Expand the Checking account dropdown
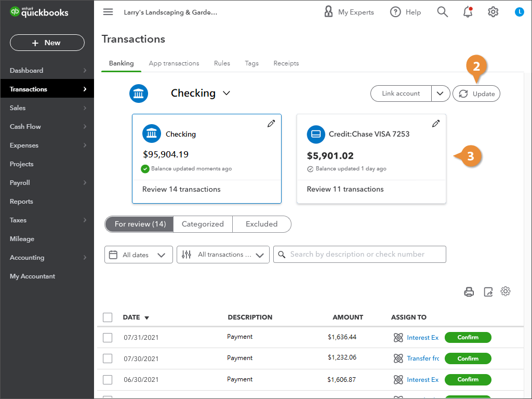 [227, 94]
